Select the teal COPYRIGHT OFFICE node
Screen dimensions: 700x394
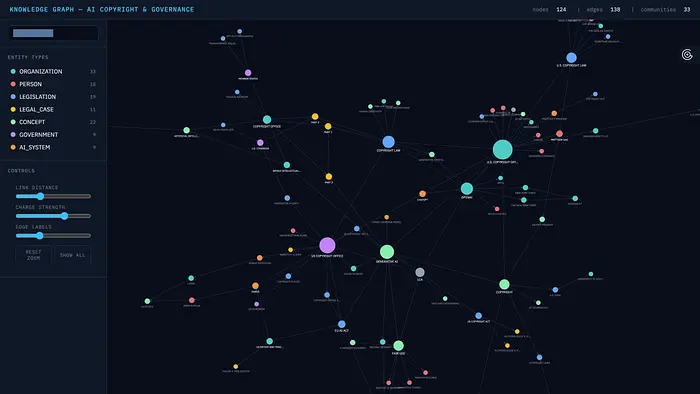(267, 120)
